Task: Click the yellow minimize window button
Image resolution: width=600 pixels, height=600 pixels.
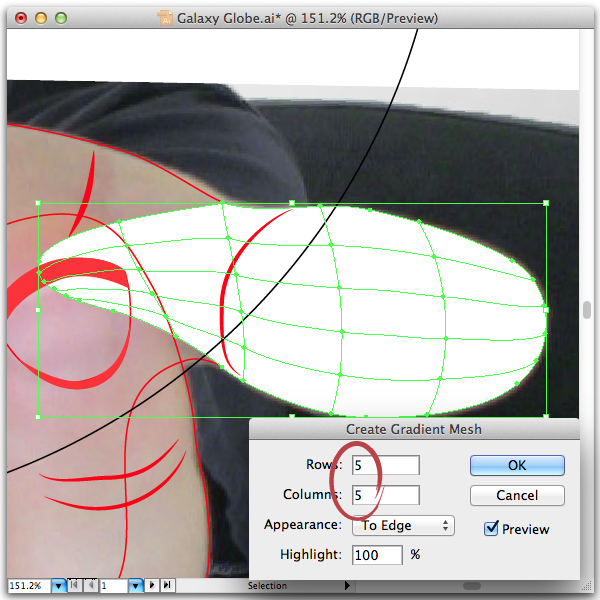Action: [41, 18]
